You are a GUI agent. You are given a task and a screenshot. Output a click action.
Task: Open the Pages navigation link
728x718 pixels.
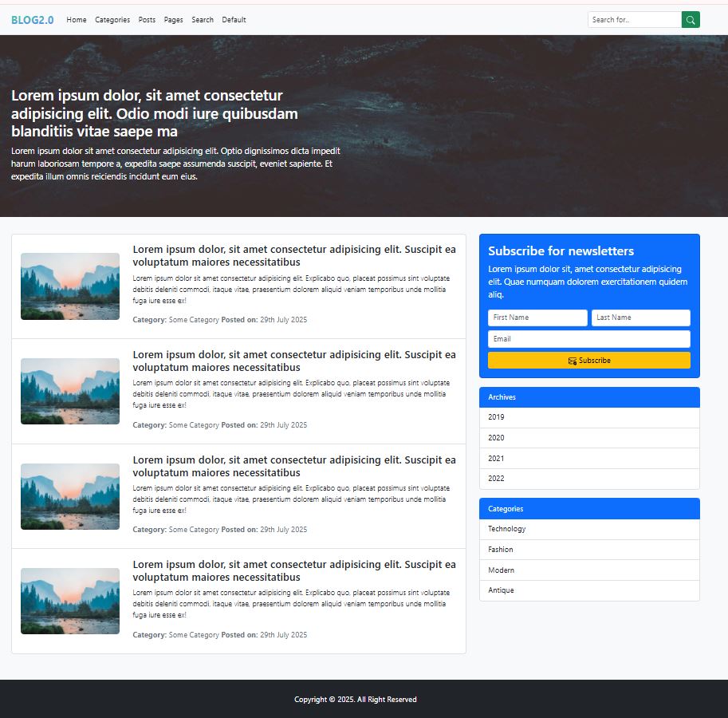(173, 19)
